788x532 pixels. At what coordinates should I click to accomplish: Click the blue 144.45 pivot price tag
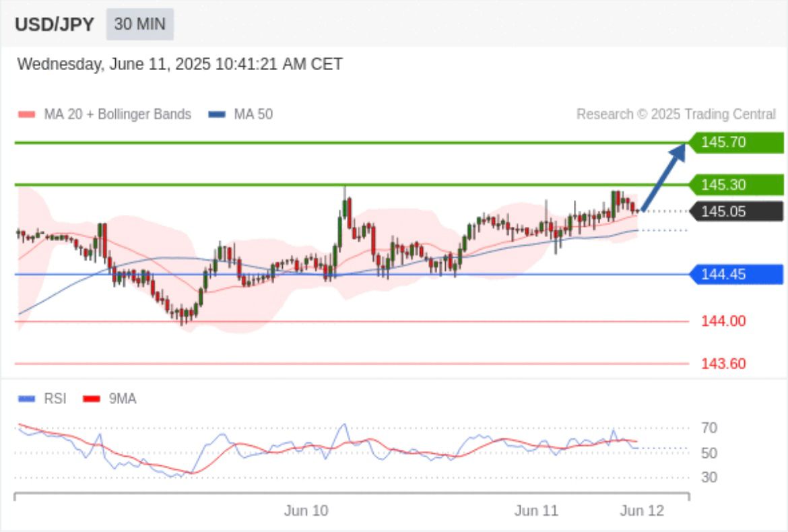point(735,274)
